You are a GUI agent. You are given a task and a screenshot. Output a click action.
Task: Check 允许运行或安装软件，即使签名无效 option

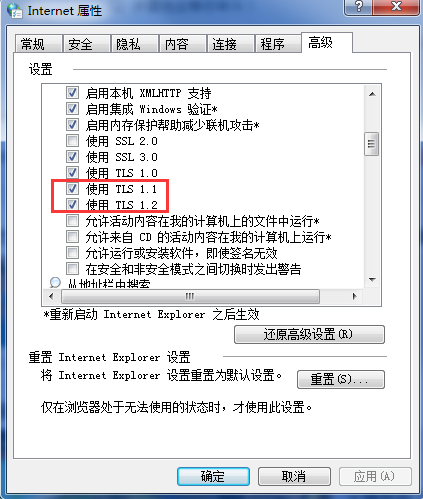(72, 253)
